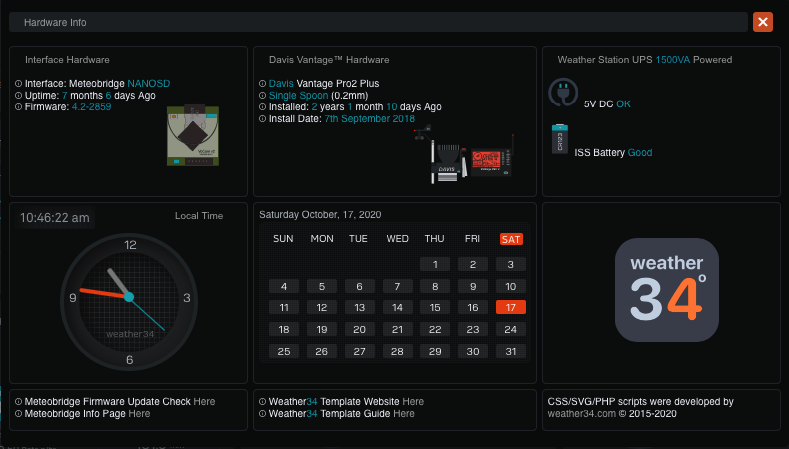789x449 pixels.
Task: Open Weather34 Template Website link
Action: click(413, 402)
